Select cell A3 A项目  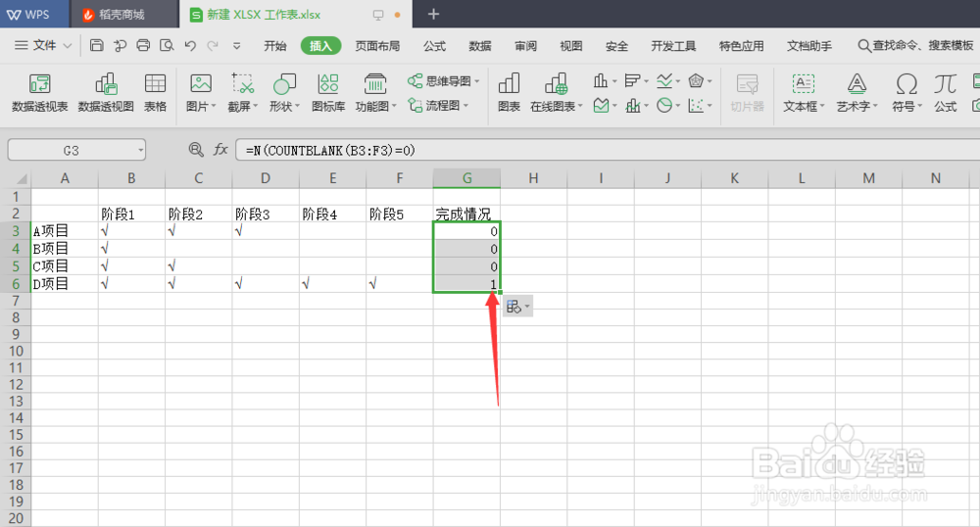coord(65,231)
